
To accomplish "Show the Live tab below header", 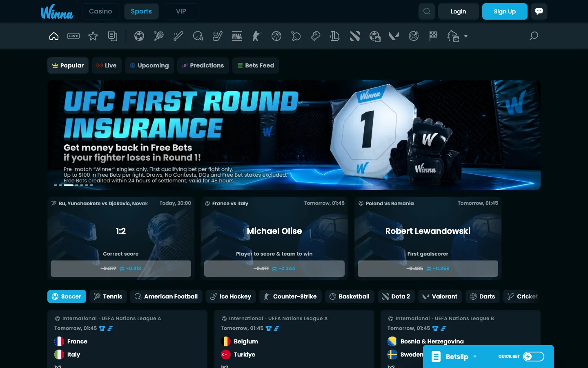I will point(107,65).
